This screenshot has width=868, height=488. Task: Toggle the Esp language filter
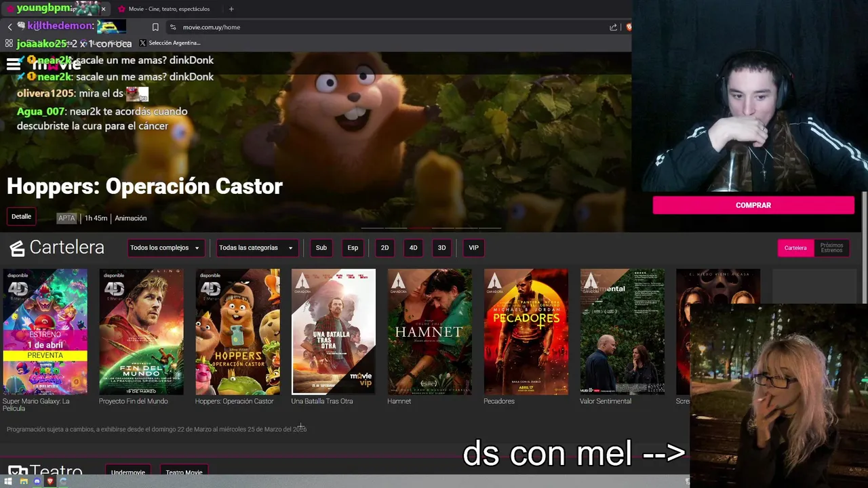[x=353, y=248]
